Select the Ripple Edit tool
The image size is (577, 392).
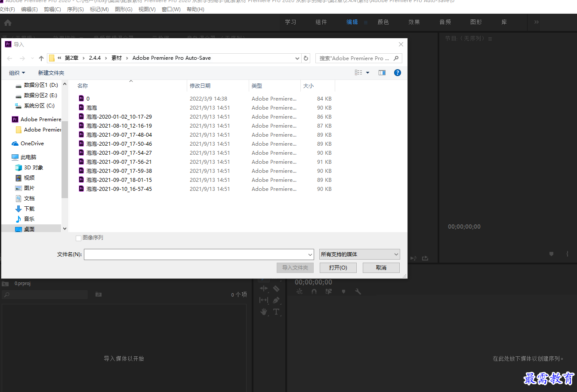pos(264,288)
